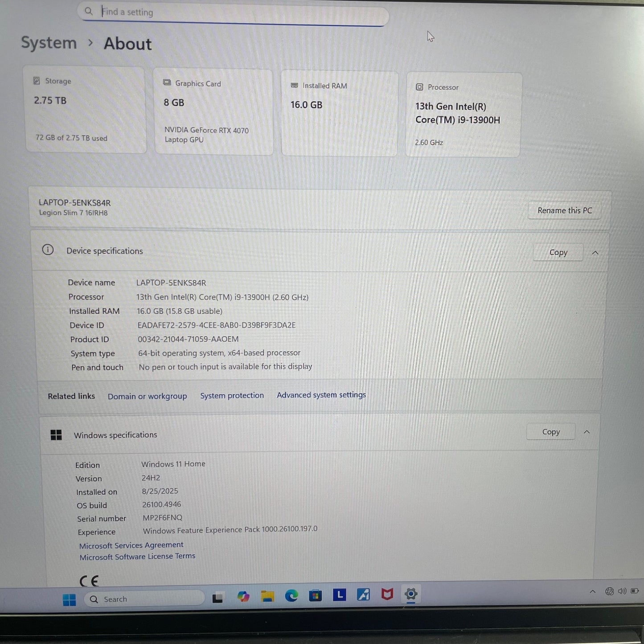Open Lenovo Vantage L icon on taskbar
The width and height of the screenshot is (644, 644).
[x=340, y=595]
